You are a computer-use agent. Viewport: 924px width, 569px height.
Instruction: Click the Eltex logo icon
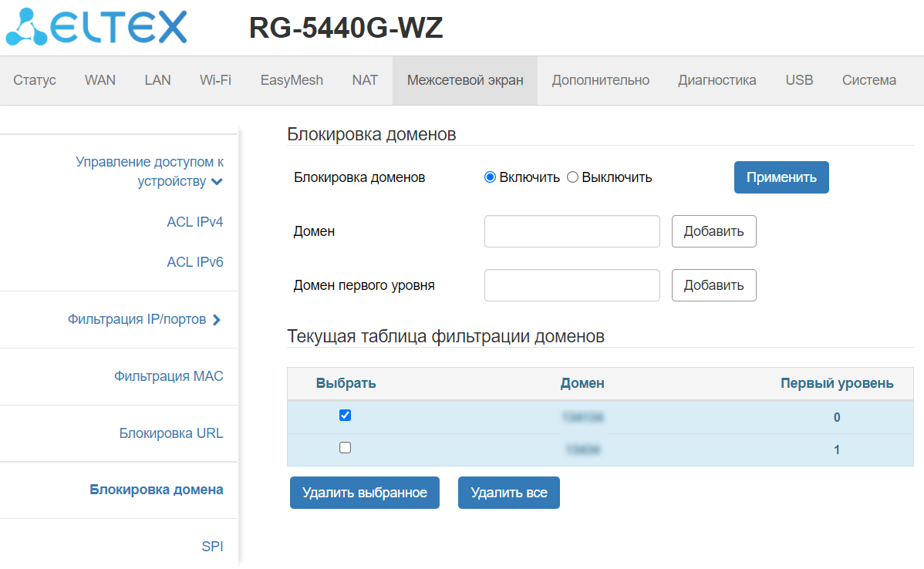coord(28,27)
